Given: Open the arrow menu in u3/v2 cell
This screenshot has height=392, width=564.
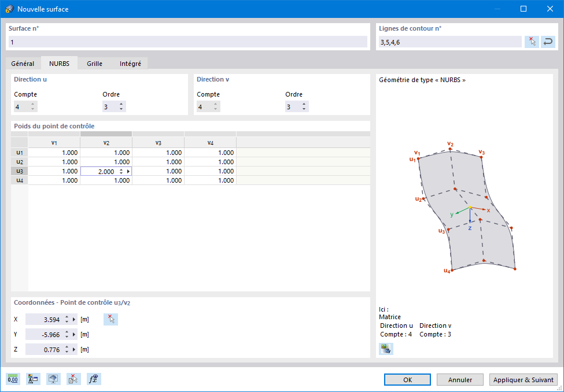Looking at the screenshot, I should click(x=128, y=172).
